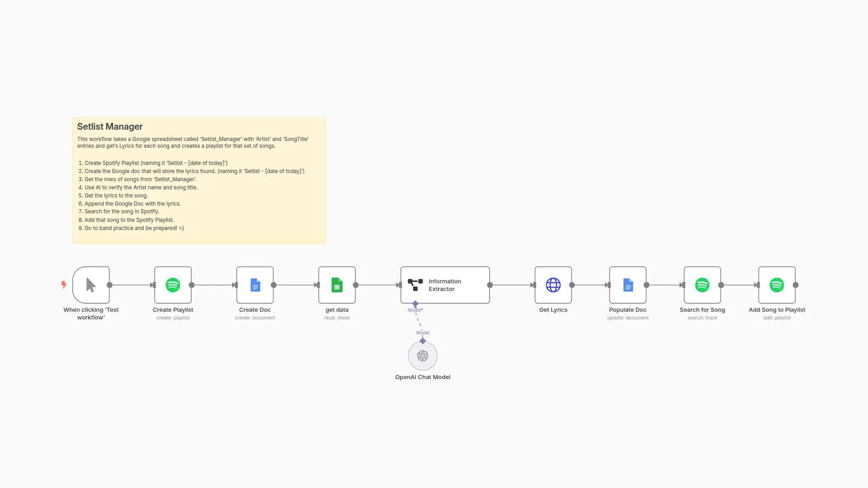Click the 'When clicking Test workflow' label
The image size is (868, 488).
click(91, 314)
